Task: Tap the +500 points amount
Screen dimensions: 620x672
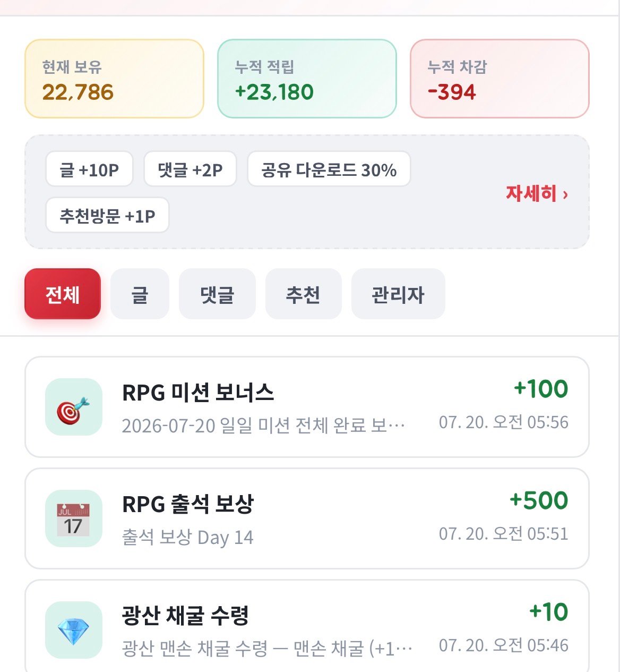Action: click(x=539, y=500)
